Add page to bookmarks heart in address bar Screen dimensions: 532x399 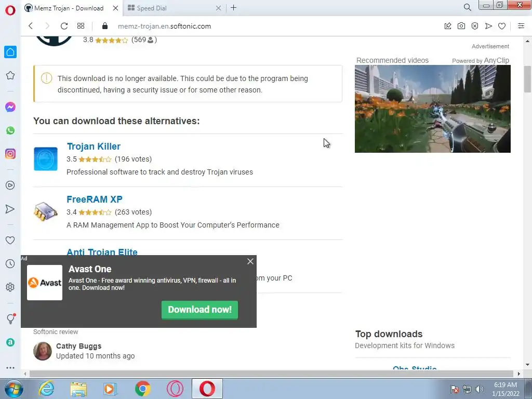(502, 26)
